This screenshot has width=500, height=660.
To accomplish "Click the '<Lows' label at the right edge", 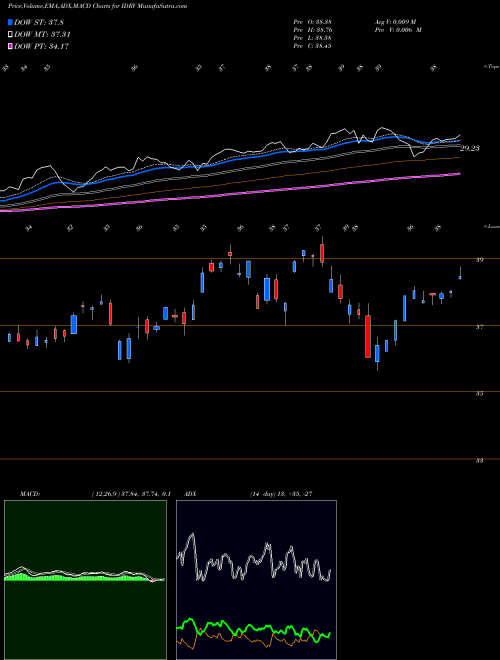I will 491,227.
